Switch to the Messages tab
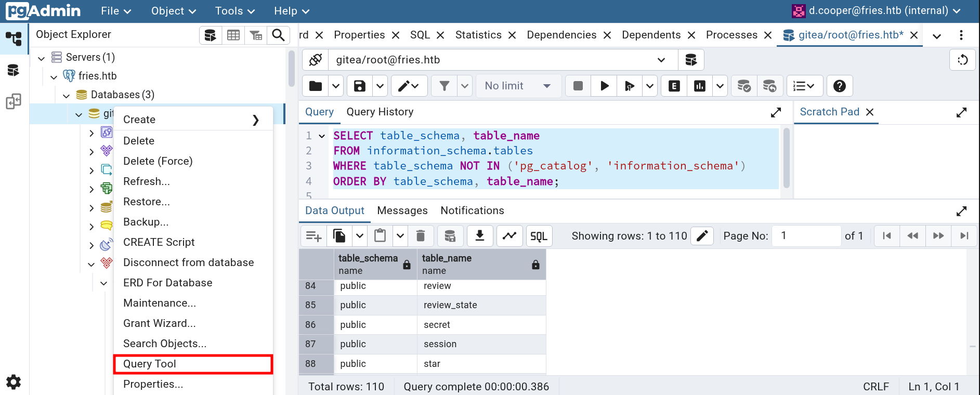Screen dimensions: 980x395 click(x=402, y=210)
